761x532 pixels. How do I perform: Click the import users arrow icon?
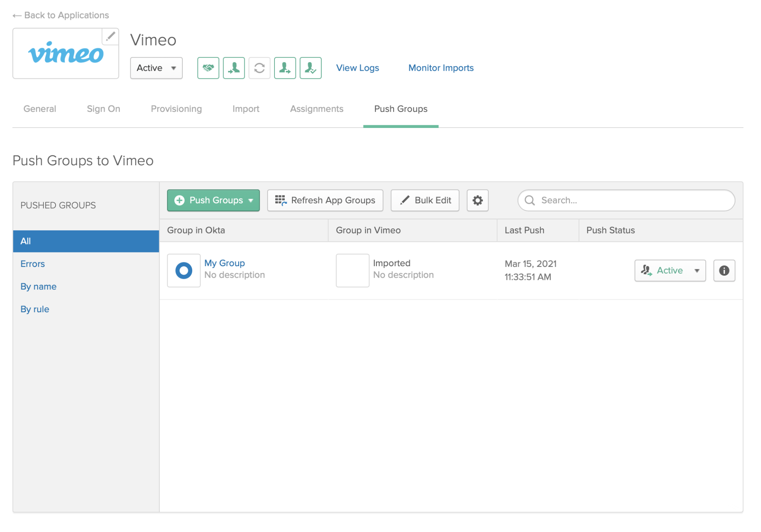click(234, 68)
